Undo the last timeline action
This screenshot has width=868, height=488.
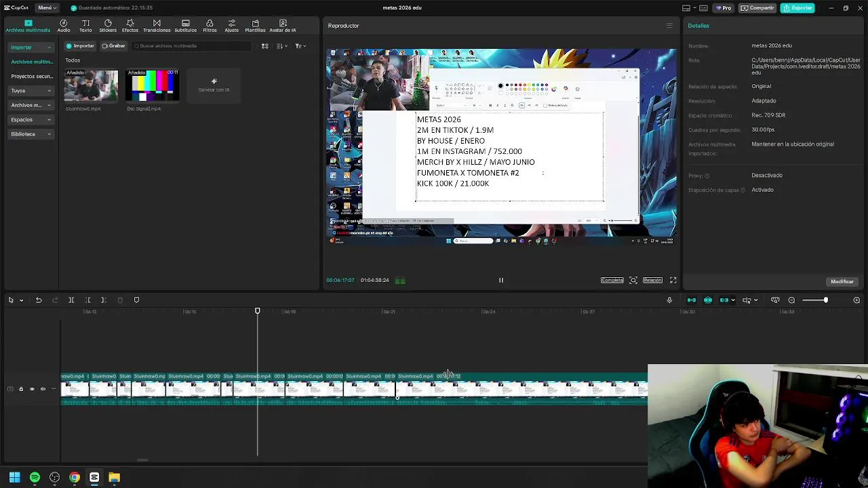(x=39, y=300)
